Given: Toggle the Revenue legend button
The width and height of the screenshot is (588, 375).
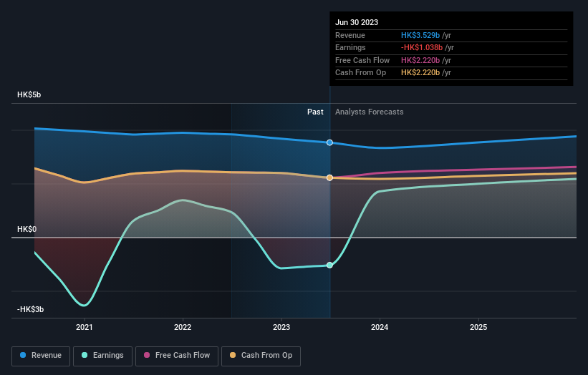Looking at the screenshot, I should click(x=41, y=356).
